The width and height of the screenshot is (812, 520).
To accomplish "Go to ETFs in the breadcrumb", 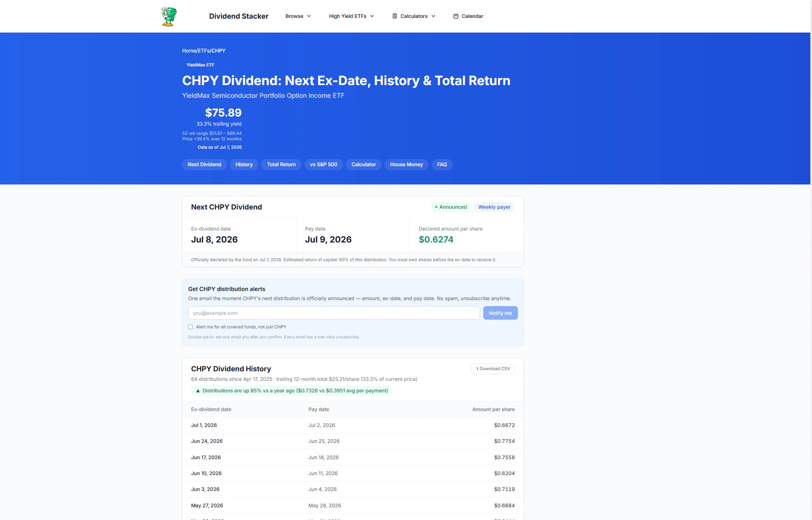I will point(203,51).
